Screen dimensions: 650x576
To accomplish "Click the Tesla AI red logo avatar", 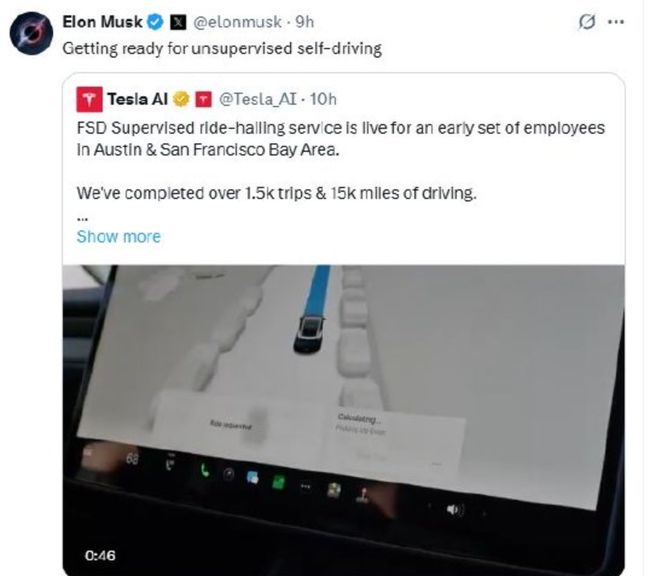I will [x=89, y=100].
